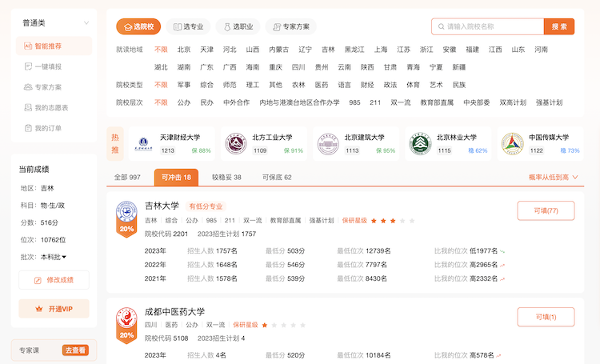
Task: Open 我的订单 in the sidebar
Action: pos(48,128)
